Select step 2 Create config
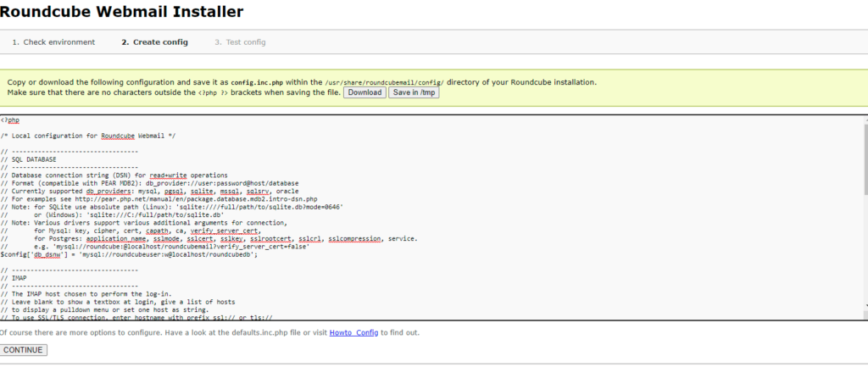Viewport: 868px width, 373px height. (x=154, y=42)
